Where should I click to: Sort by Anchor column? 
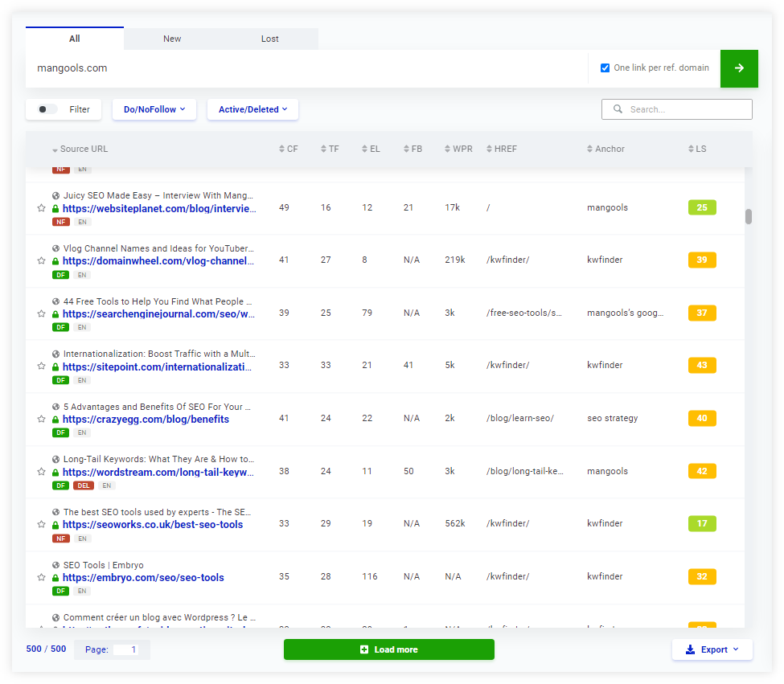click(x=605, y=149)
